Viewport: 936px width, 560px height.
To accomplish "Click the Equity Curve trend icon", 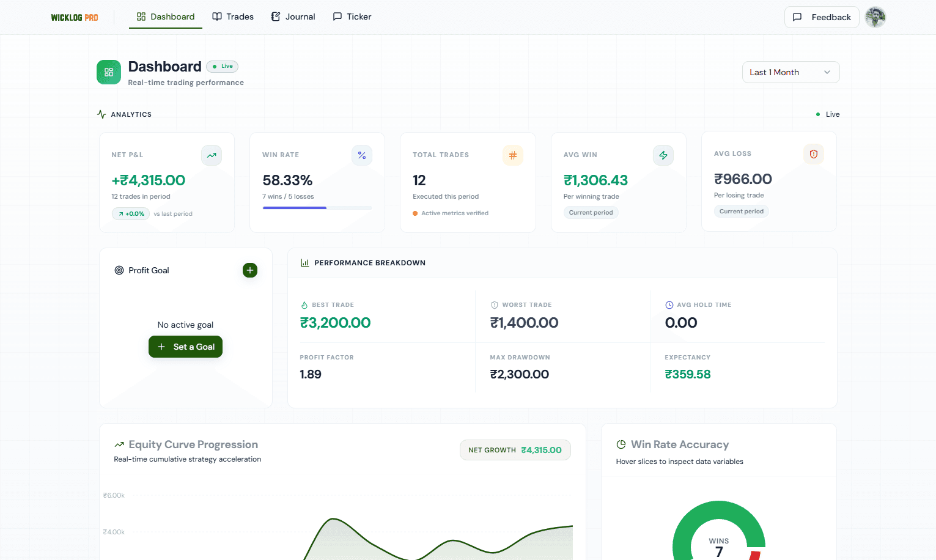I will [119, 444].
